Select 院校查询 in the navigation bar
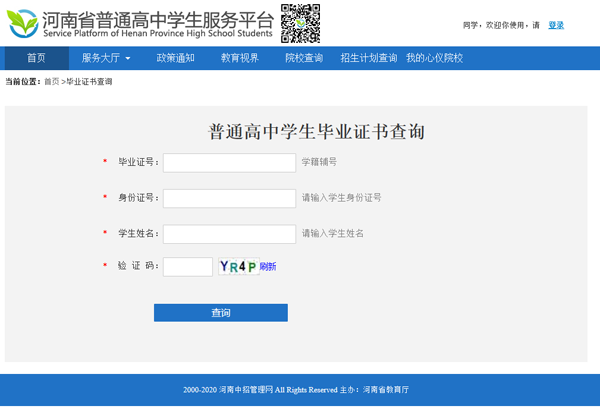The height and width of the screenshot is (412, 600). click(304, 58)
